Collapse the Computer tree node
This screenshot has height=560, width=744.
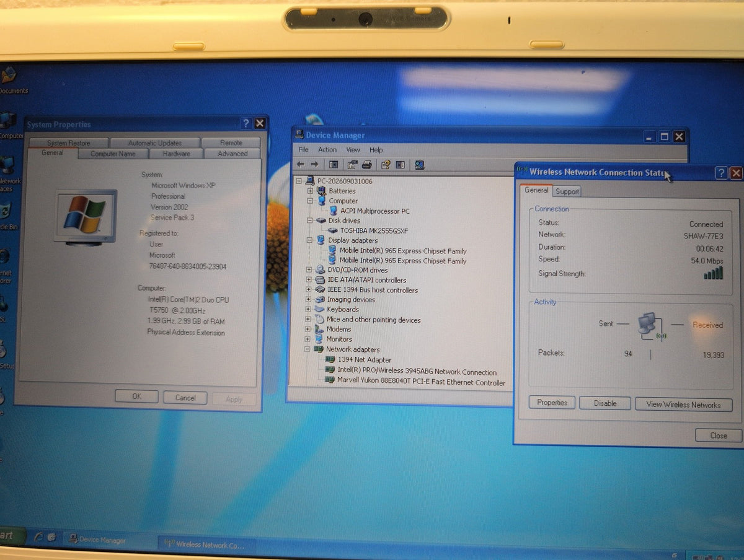pyautogui.click(x=310, y=201)
